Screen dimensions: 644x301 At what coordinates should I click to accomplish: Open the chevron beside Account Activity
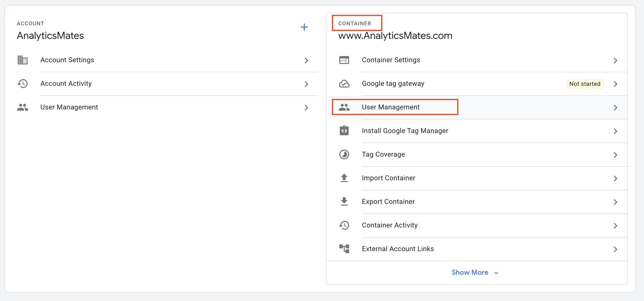pyautogui.click(x=306, y=84)
